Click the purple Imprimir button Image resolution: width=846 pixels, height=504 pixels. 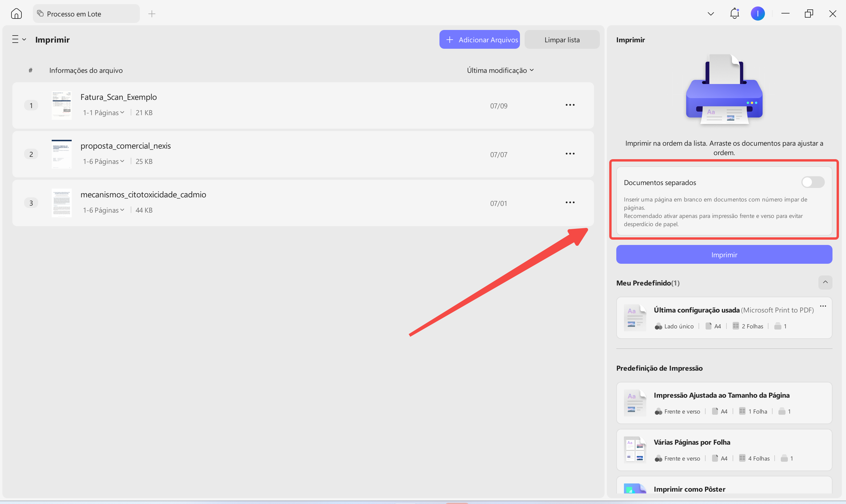pyautogui.click(x=724, y=254)
